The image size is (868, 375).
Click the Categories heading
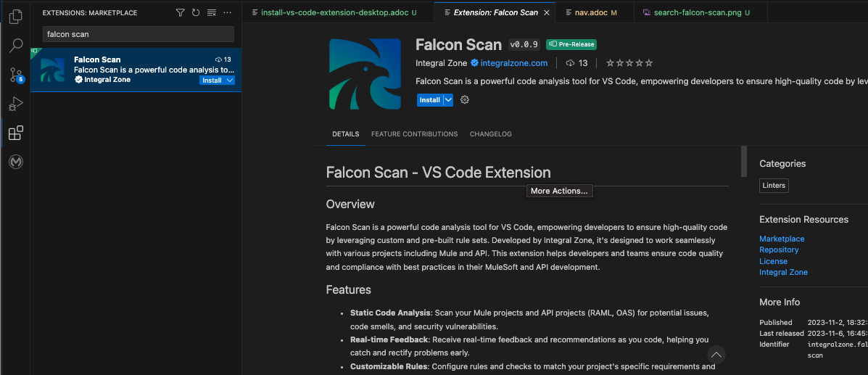pos(782,163)
